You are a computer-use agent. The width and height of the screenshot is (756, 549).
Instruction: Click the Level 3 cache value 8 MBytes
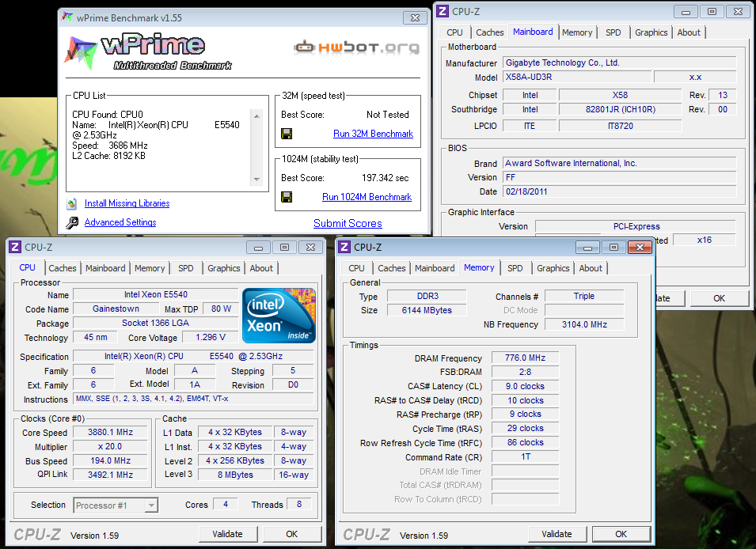235,475
